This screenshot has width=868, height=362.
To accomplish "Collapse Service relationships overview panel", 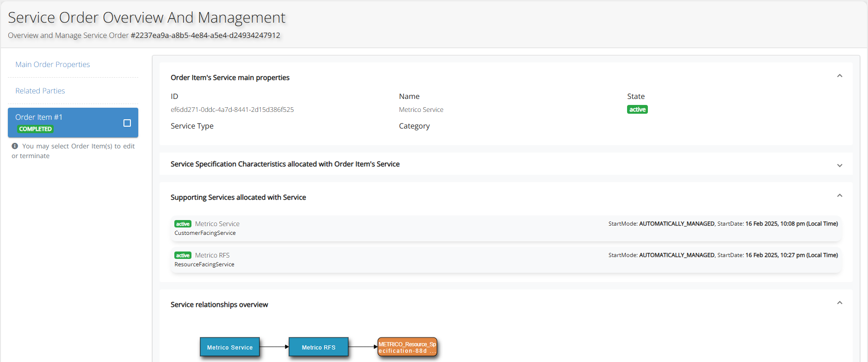I will 839,303.
